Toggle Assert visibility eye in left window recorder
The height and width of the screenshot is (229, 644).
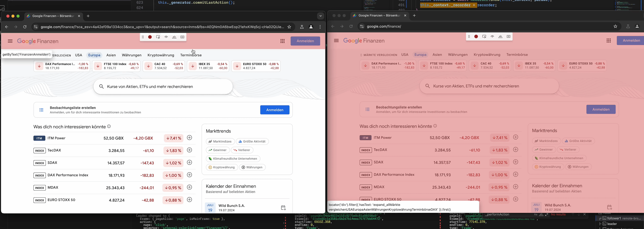(166, 37)
